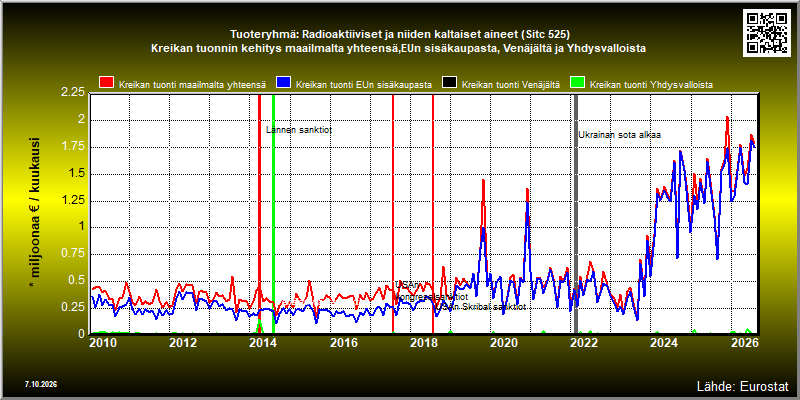The width and height of the screenshot is (800, 400).
Task: Click the x-axis label 2016
Action: 343,342
